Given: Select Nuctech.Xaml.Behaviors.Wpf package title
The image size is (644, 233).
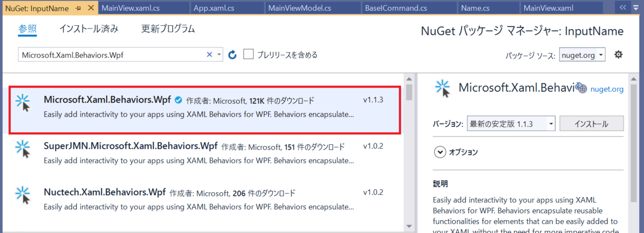Looking at the screenshot, I should coord(105,192).
